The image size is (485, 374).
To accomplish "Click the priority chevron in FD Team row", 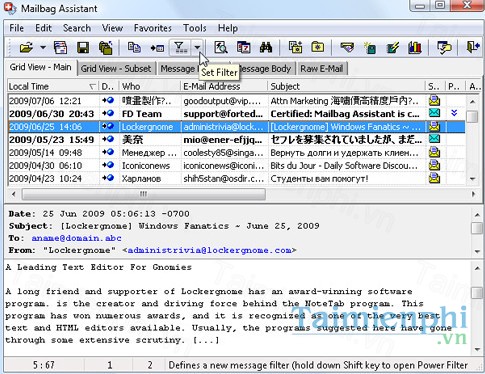I will [454, 113].
